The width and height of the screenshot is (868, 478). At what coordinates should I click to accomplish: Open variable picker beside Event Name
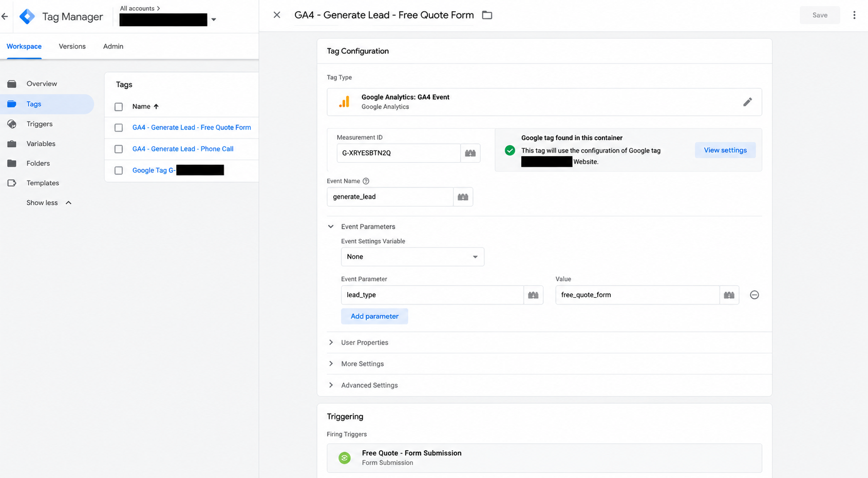pyautogui.click(x=463, y=197)
